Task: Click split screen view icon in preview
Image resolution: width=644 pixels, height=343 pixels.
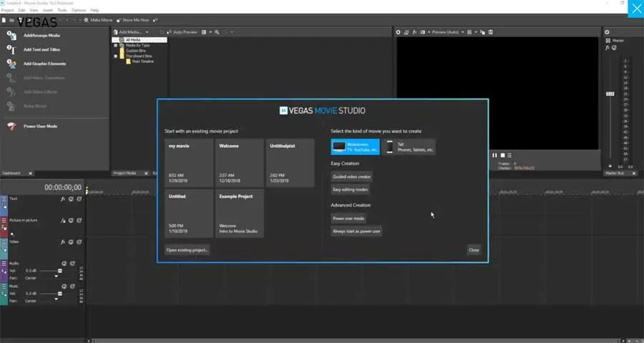Action: tap(422, 32)
